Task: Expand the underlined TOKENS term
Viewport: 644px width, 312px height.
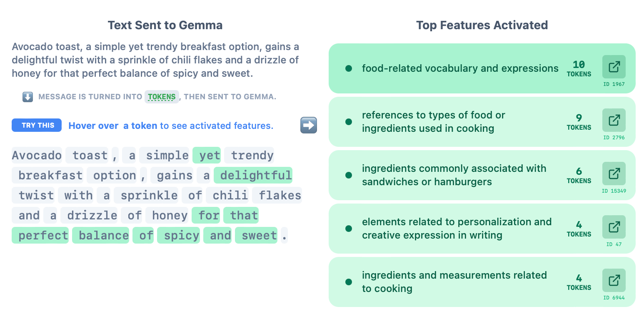Action: click(162, 96)
